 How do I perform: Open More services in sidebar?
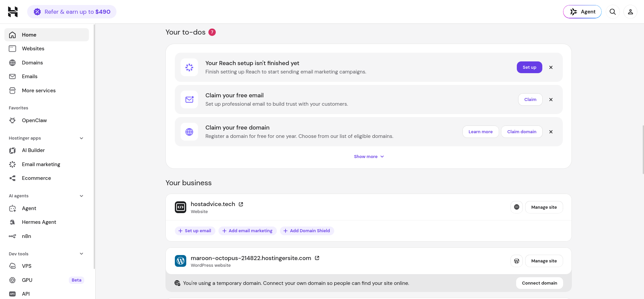coord(47,91)
